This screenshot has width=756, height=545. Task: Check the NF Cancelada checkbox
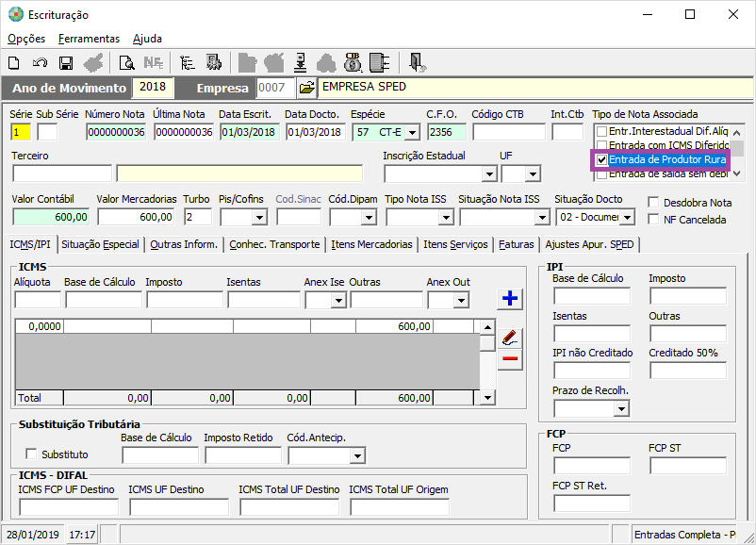pos(653,219)
